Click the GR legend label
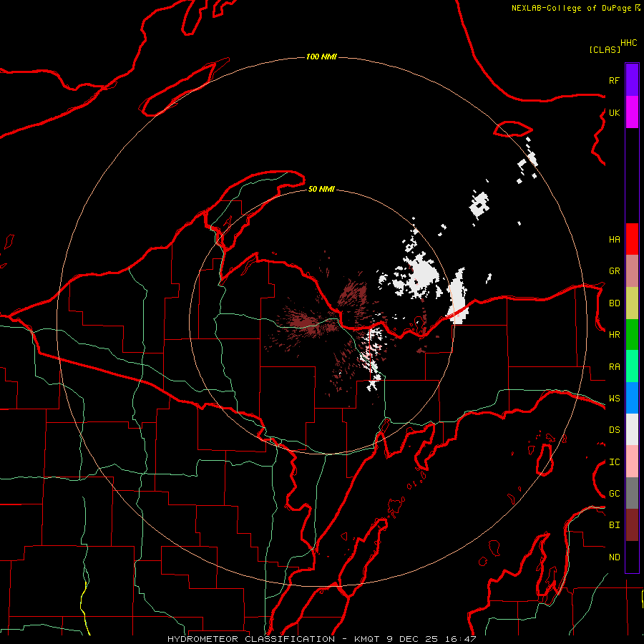The width and height of the screenshot is (644, 644). pyautogui.click(x=615, y=271)
